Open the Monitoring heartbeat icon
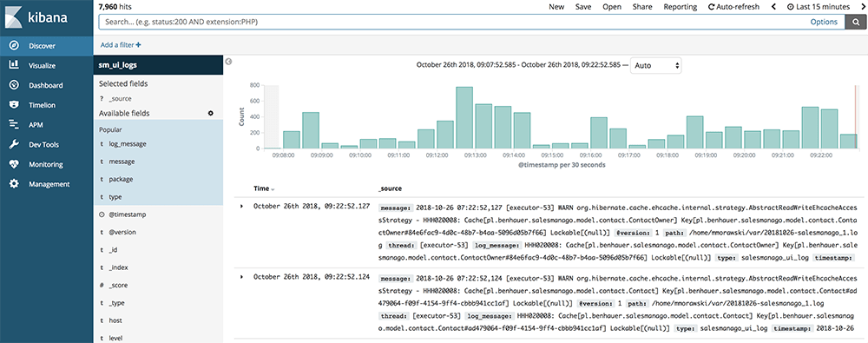 pos(15,164)
